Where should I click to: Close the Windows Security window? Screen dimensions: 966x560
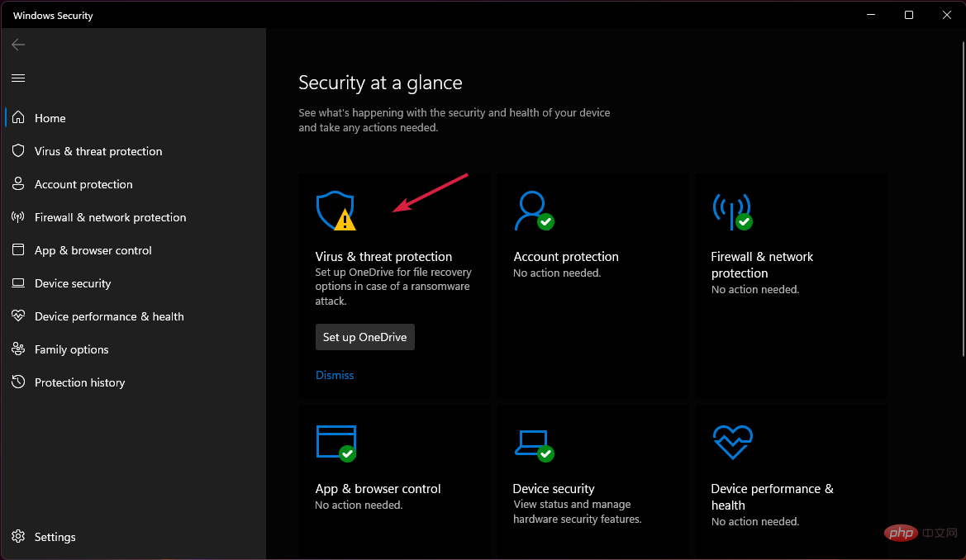coord(947,15)
